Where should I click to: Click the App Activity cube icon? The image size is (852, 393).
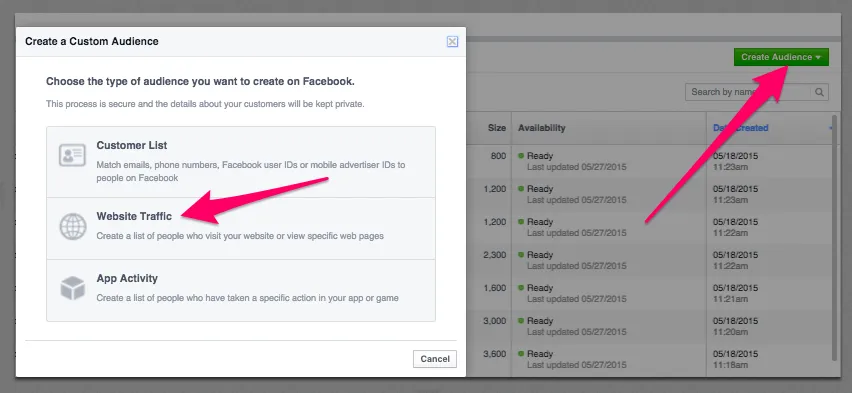pos(72,288)
